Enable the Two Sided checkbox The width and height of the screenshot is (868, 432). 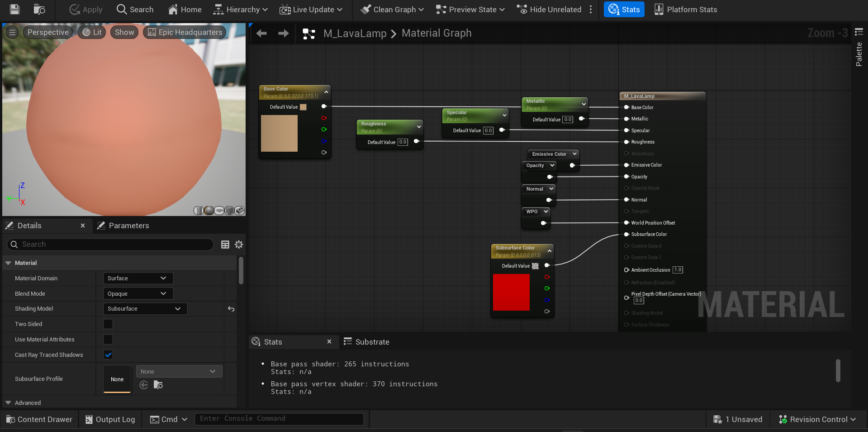108,324
